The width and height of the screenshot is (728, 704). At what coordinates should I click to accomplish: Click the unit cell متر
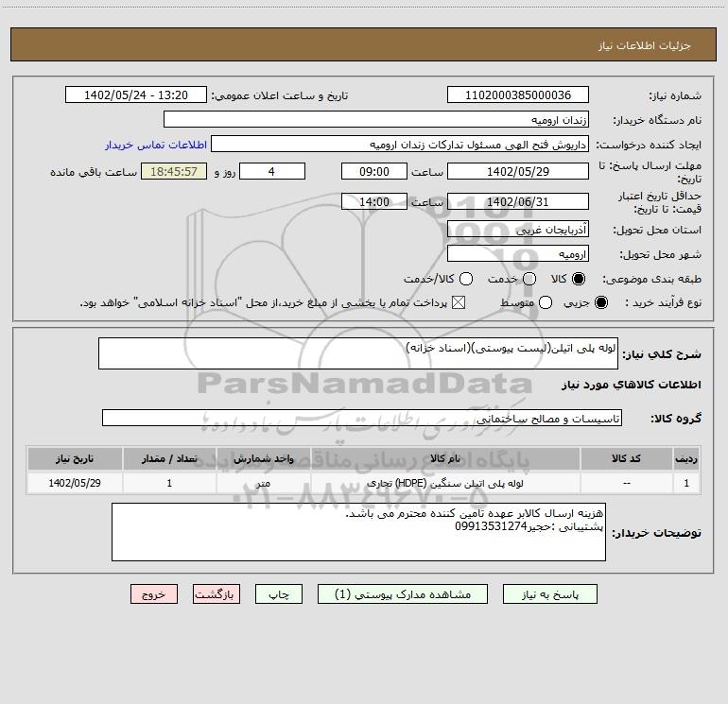263,483
